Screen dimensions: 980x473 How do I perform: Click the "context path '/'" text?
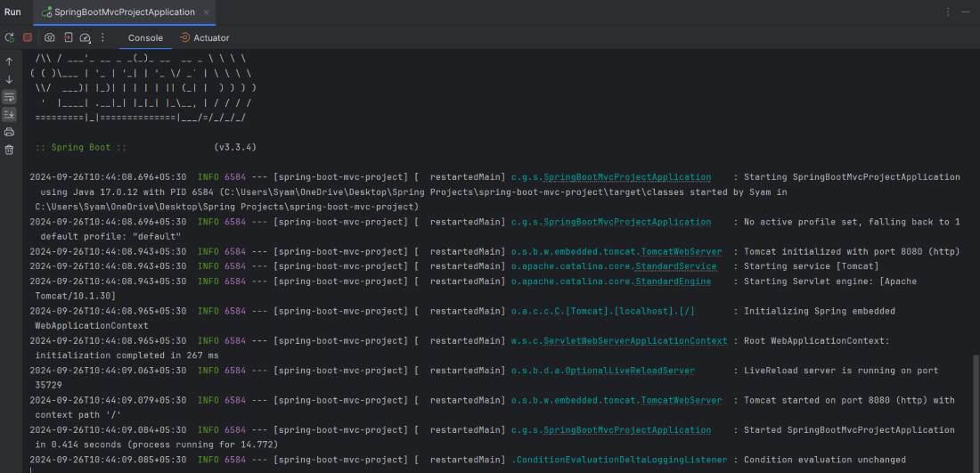(78, 415)
